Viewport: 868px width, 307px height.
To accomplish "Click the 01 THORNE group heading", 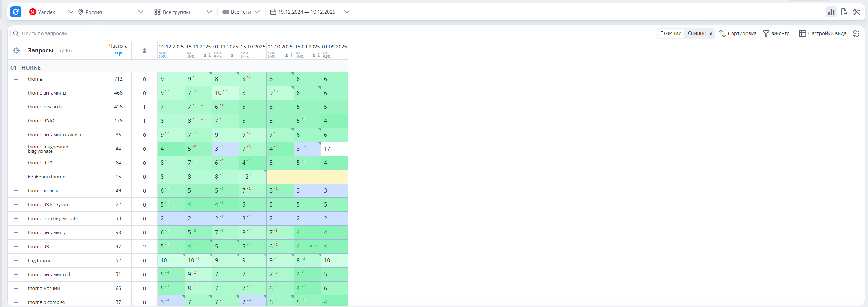I will coord(25,68).
